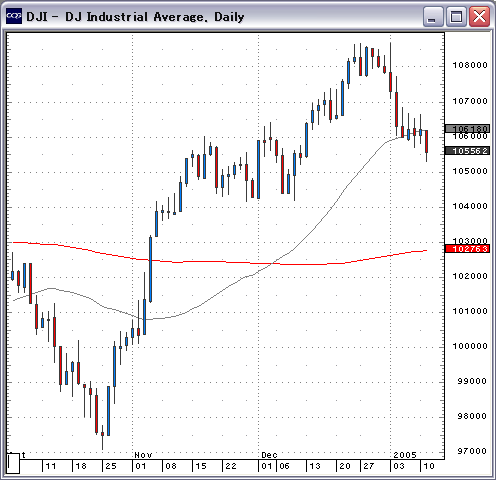Click date label 27 on time axis
Viewport: 496px width, 480px height.
pyautogui.click(x=369, y=466)
